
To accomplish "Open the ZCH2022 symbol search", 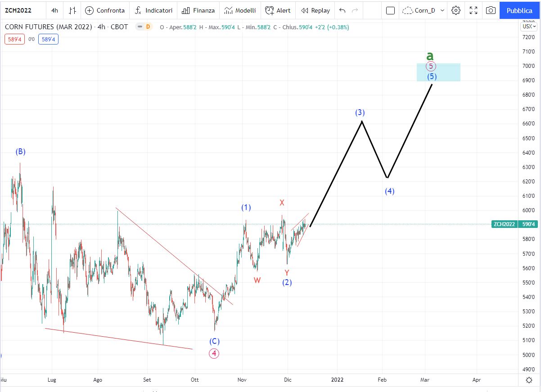I will 18,10.
